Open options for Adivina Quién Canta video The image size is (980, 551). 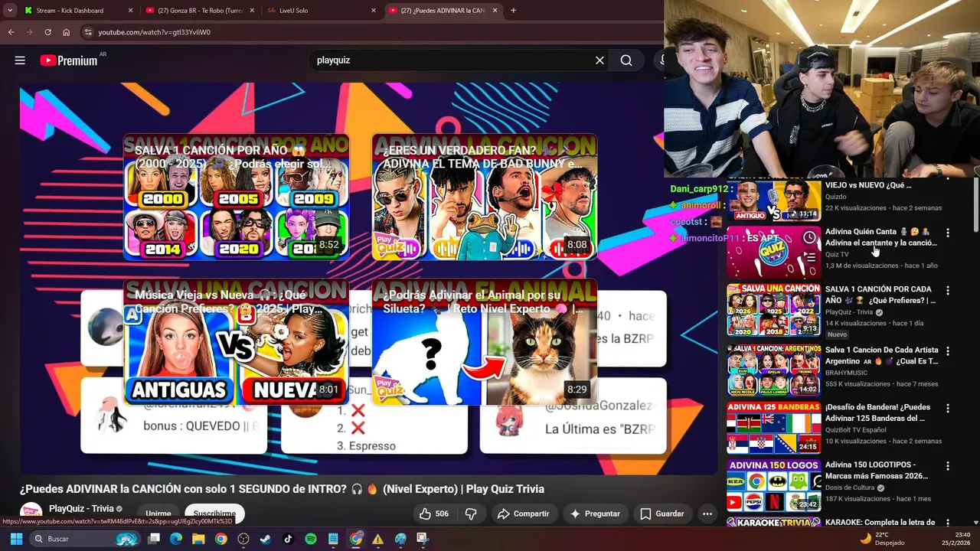948,233
